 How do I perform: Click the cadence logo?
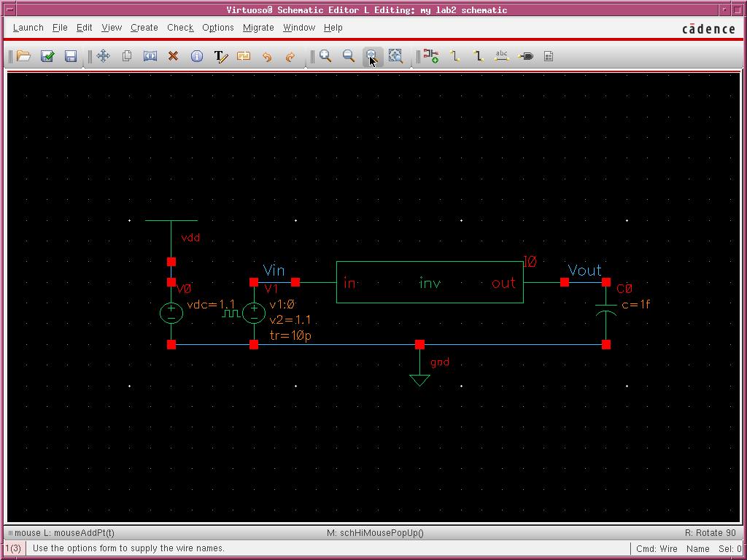(709, 29)
